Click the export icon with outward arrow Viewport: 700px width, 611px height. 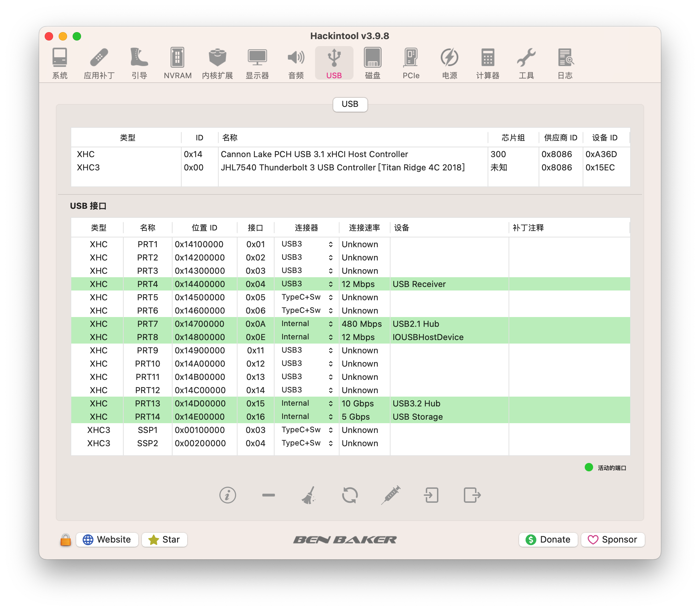[472, 495]
